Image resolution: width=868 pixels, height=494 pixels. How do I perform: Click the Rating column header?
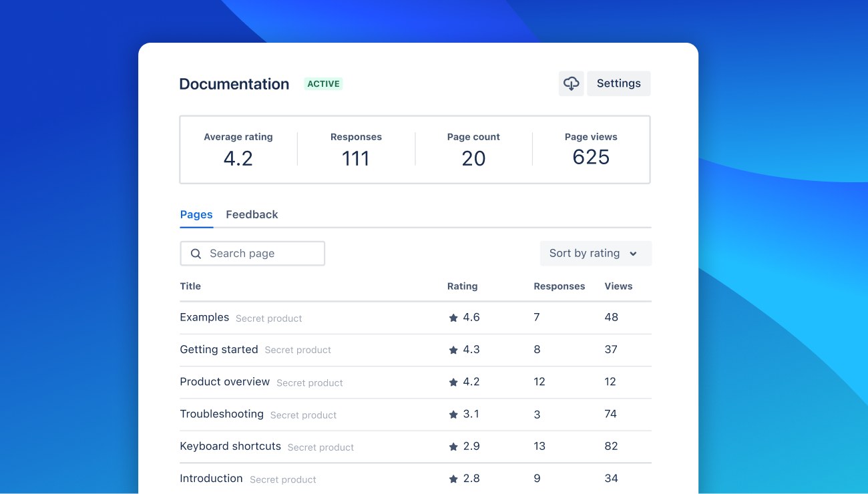(x=462, y=286)
